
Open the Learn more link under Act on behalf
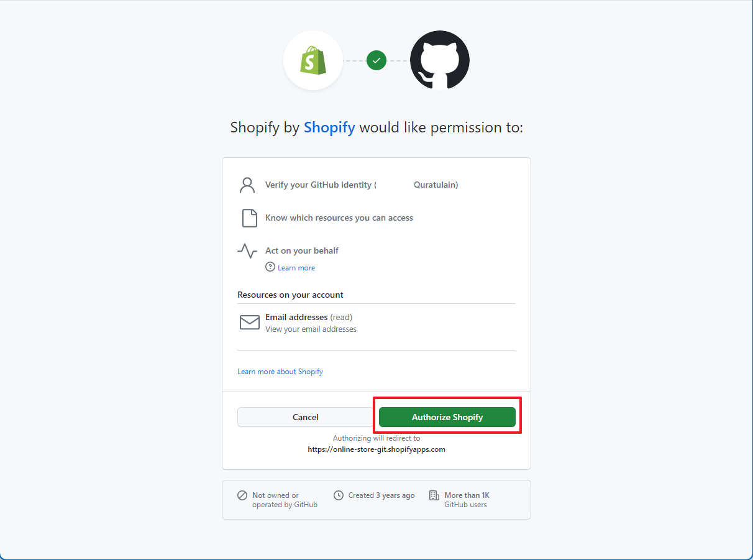[296, 267]
